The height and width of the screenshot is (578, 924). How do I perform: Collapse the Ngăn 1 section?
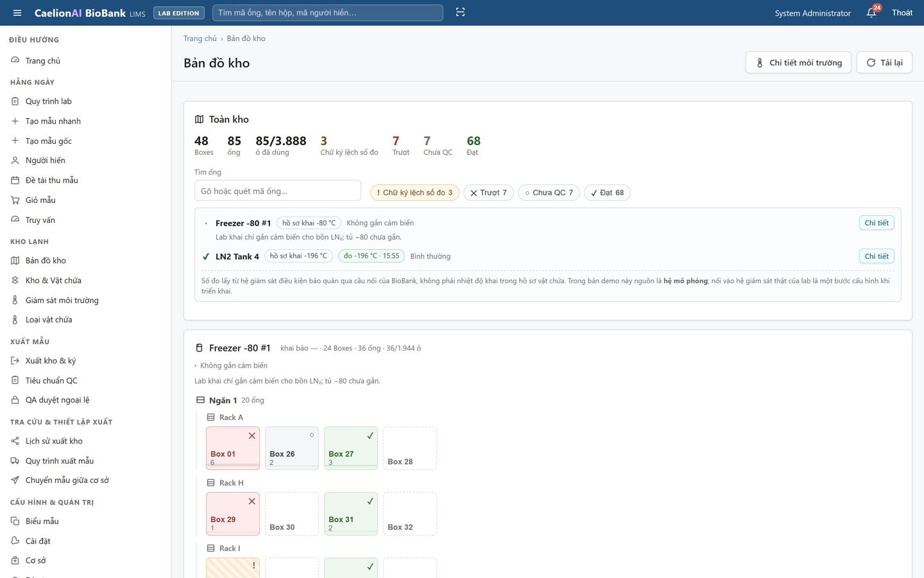click(x=230, y=400)
